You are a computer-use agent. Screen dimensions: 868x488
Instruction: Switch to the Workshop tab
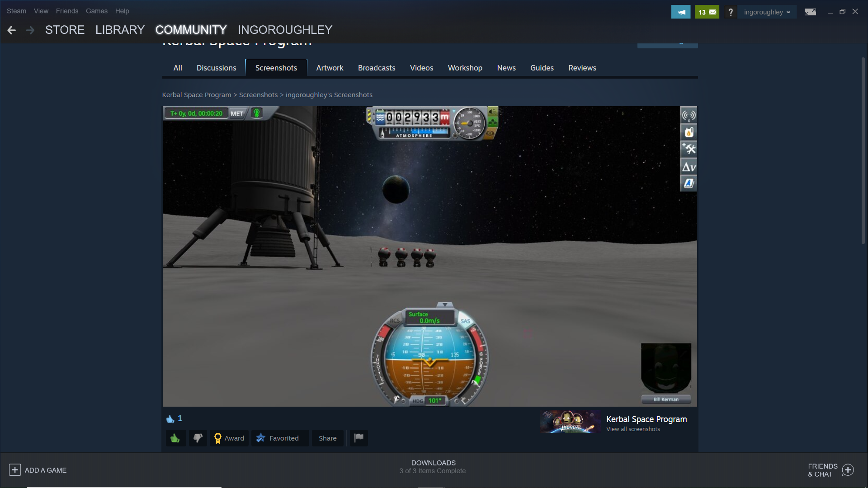pyautogui.click(x=465, y=68)
